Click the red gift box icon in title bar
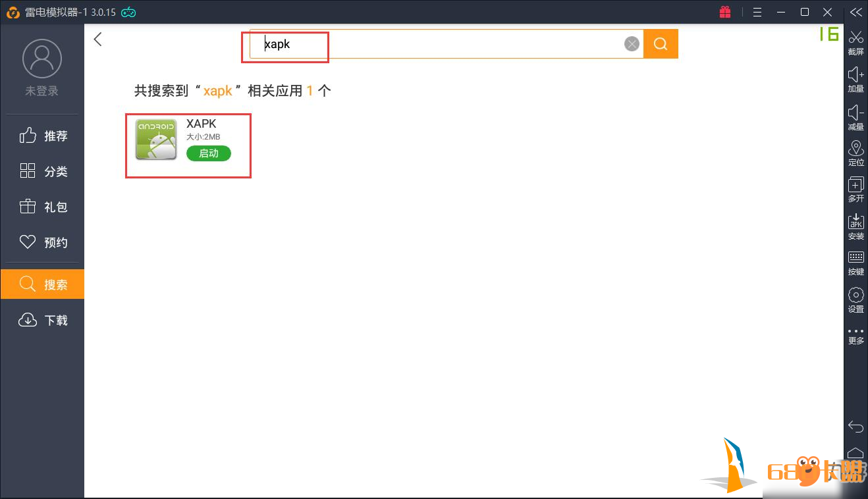This screenshot has width=868, height=499. click(x=725, y=12)
